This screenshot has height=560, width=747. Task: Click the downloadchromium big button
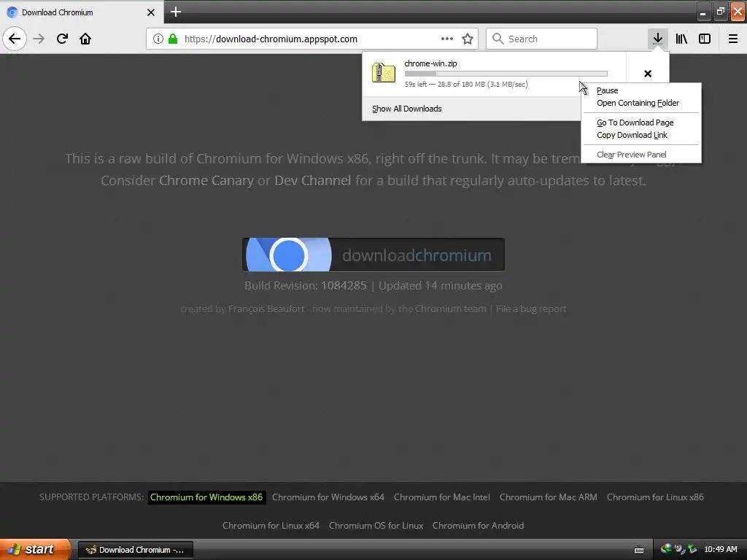(x=373, y=254)
